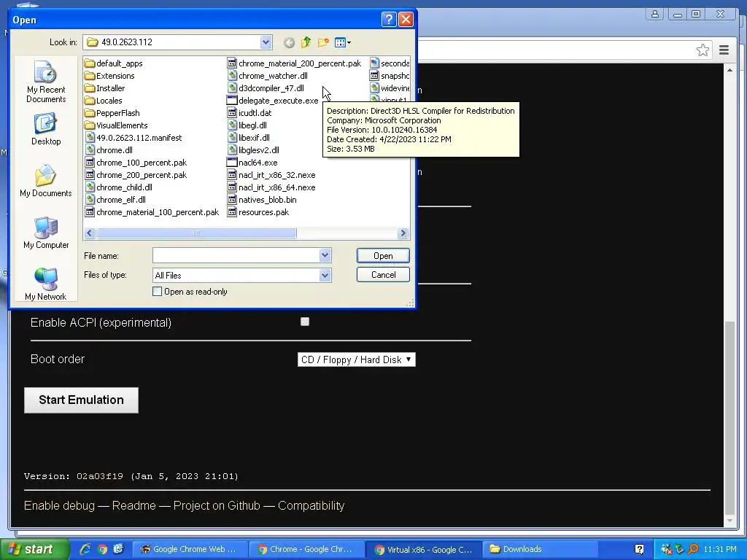Open Chrome's hamburger menu

point(724,50)
